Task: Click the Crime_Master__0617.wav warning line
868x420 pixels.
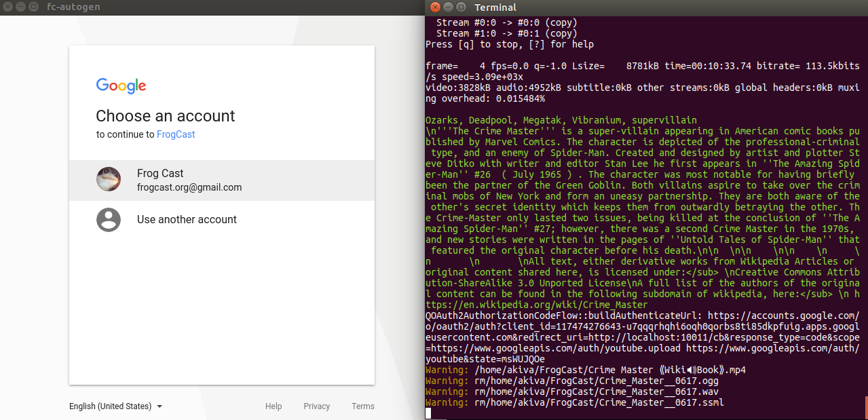Action: [x=572, y=392]
